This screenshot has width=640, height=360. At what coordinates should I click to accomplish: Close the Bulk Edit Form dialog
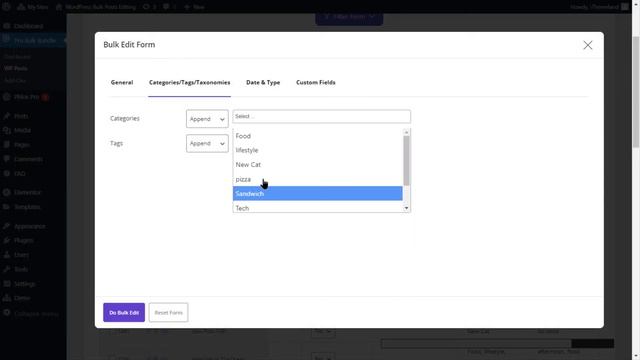pyautogui.click(x=587, y=45)
